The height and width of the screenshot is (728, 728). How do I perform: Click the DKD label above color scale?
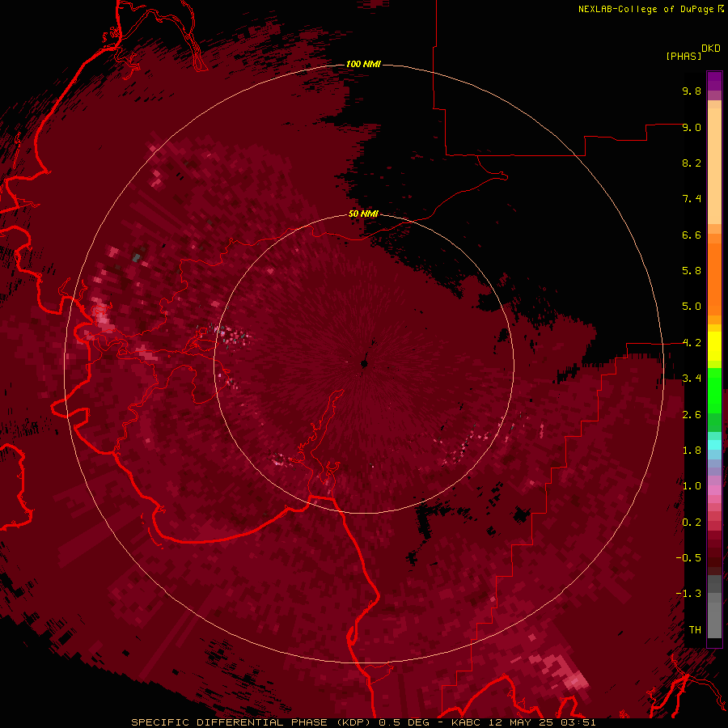(x=710, y=49)
